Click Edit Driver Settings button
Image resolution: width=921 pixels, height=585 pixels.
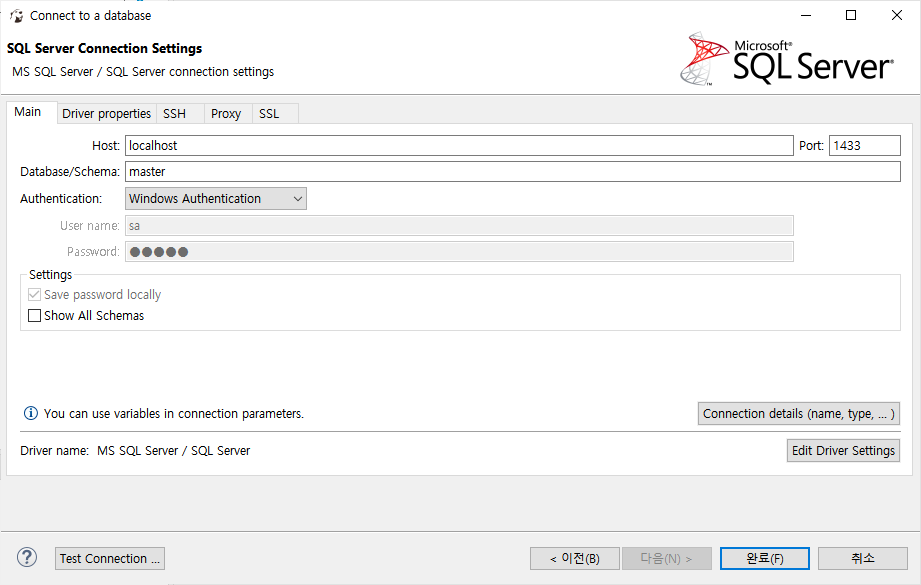[x=843, y=450]
